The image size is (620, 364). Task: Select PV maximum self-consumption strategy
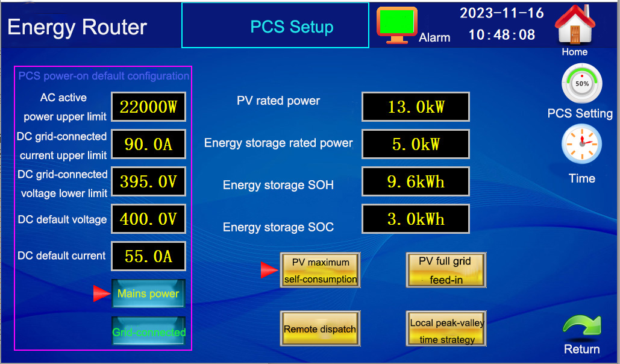tap(321, 270)
